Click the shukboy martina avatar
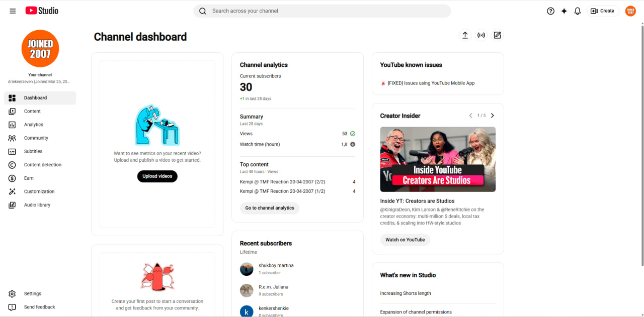 [x=247, y=269]
